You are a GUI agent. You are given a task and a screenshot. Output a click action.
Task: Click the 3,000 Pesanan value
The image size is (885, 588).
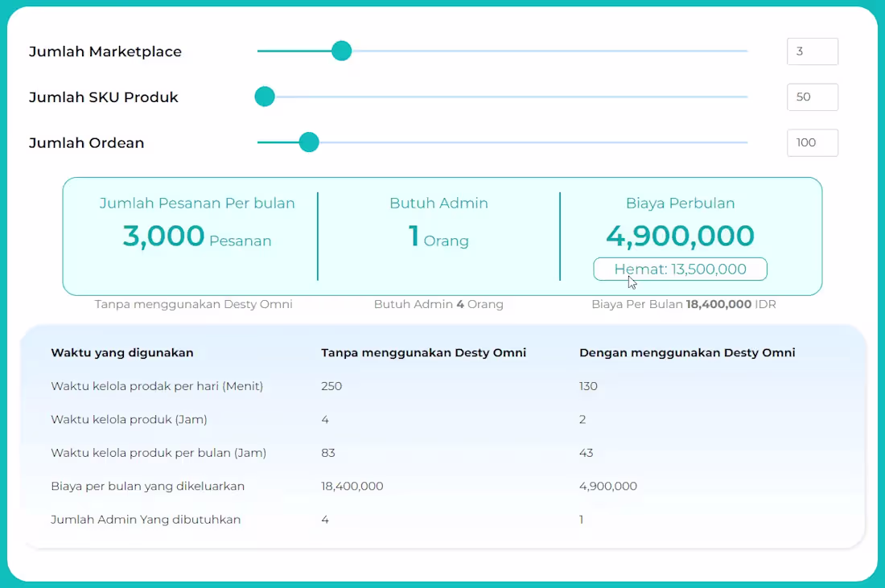pos(197,236)
